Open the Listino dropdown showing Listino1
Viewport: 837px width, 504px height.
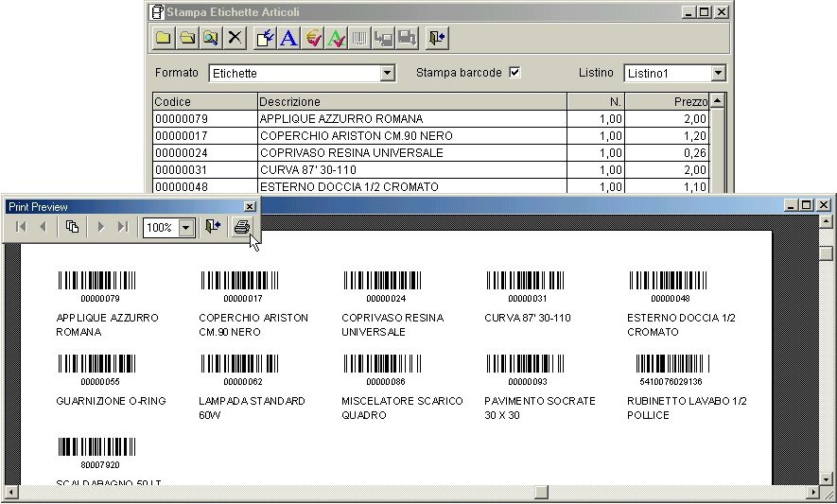[719, 73]
